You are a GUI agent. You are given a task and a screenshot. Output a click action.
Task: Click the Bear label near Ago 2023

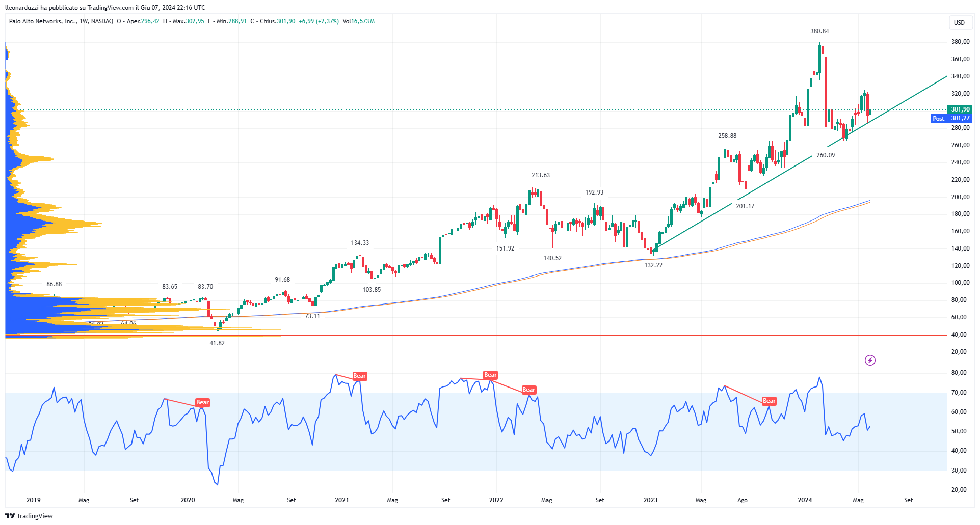coord(769,401)
